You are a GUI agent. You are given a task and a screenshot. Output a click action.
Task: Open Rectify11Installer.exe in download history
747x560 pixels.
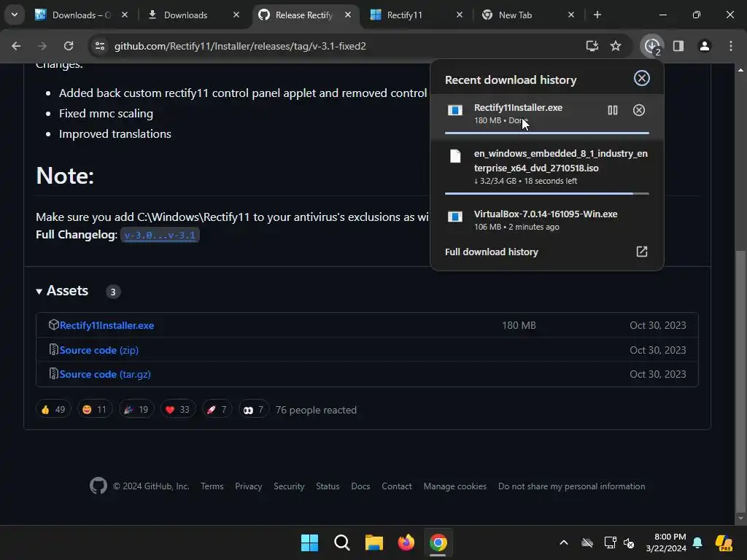(x=518, y=108)
